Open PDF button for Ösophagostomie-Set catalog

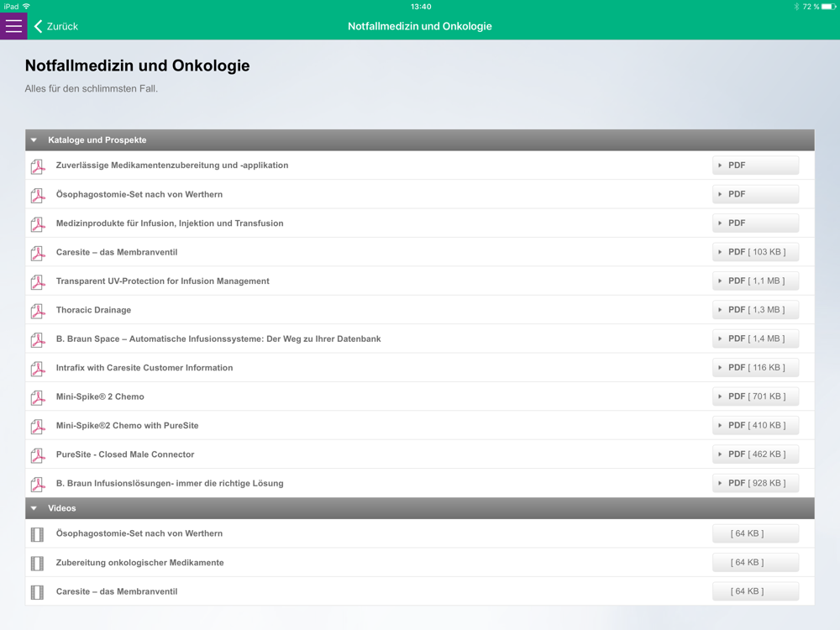pyautogui.click(x=755, y=194)
